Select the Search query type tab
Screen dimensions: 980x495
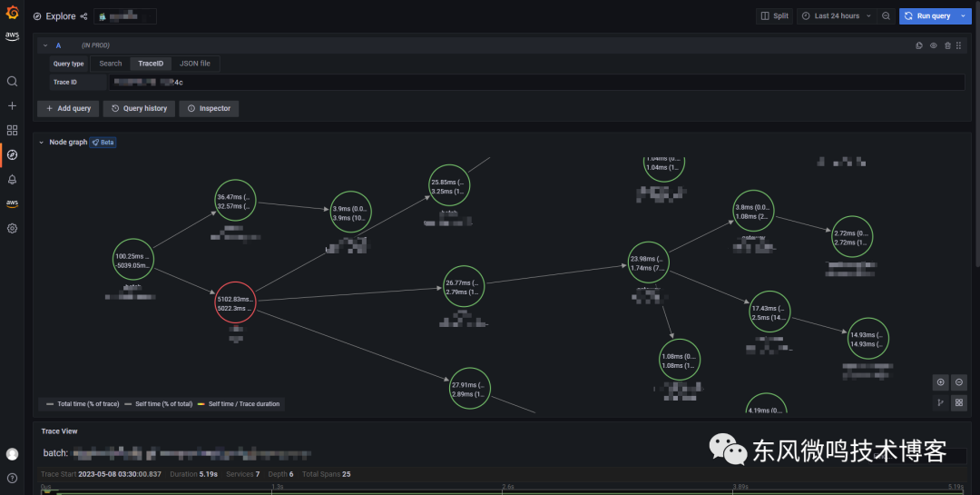(111, 64)
